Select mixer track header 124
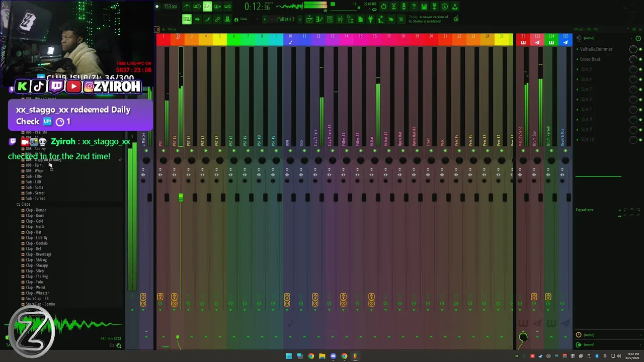The height and width of the screenshot is (362, 644). (551, 39)
